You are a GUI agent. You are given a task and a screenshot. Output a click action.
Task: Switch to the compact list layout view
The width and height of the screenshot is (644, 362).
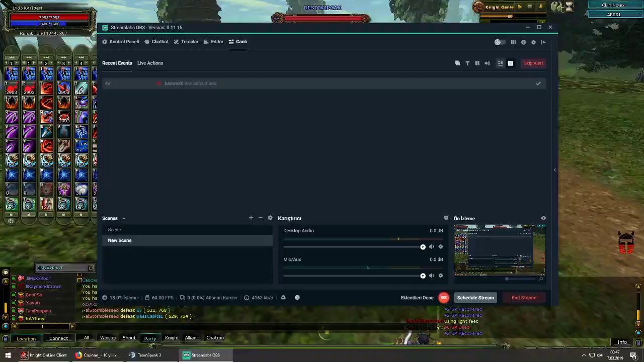click(500, 63)
